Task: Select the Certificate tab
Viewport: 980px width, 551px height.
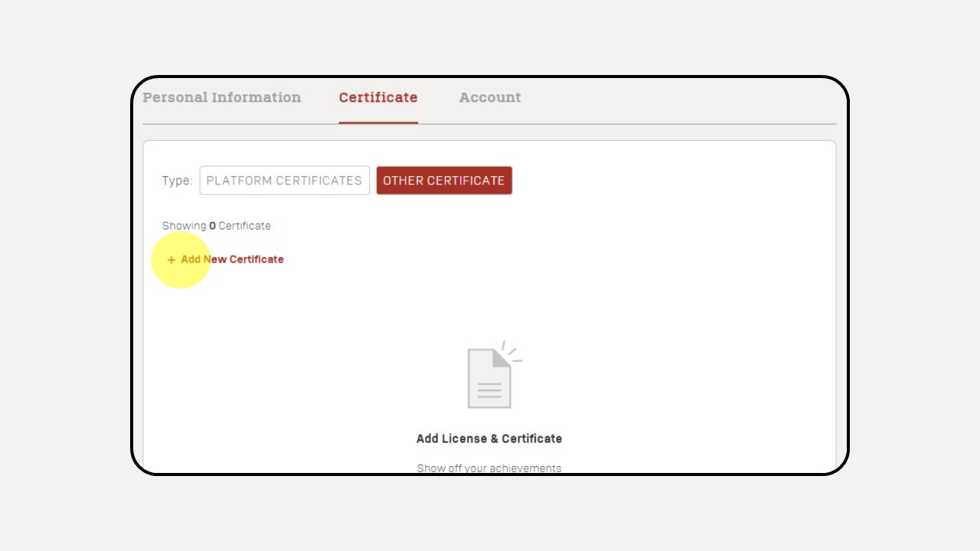Action: (x=378, y=97)
